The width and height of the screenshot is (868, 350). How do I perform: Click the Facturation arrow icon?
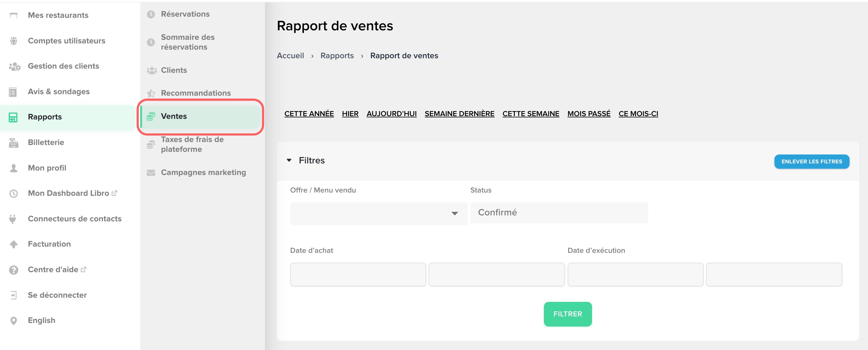tap(13, 244)
